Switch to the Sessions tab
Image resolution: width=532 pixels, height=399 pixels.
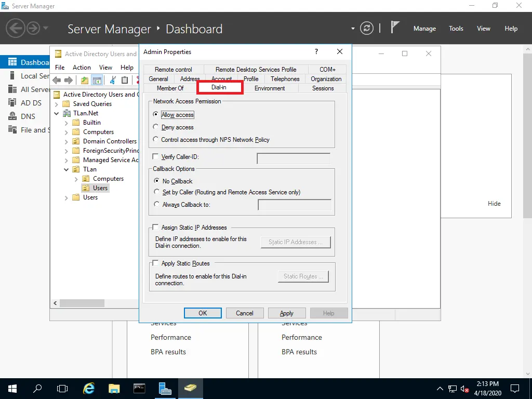point(323,88)
